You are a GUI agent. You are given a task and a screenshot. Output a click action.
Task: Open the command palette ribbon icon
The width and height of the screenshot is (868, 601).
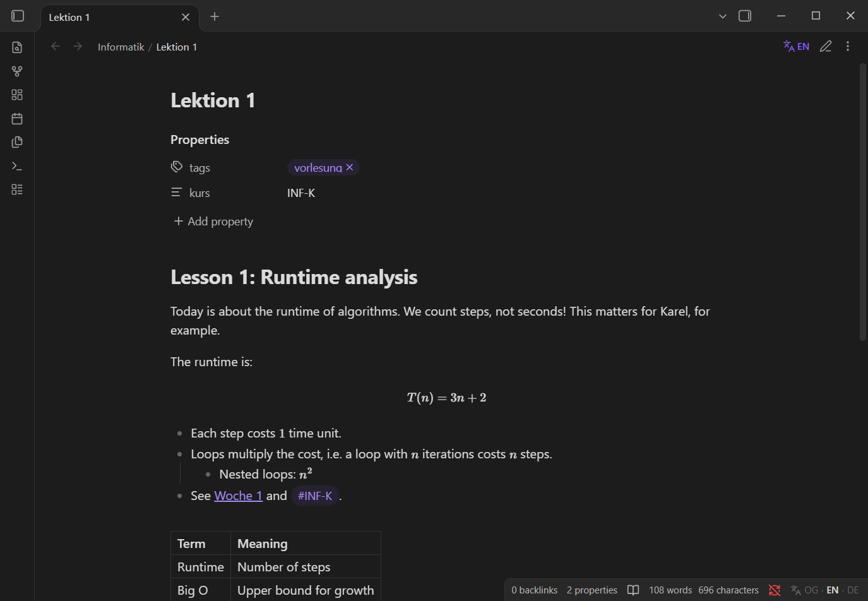17,166
